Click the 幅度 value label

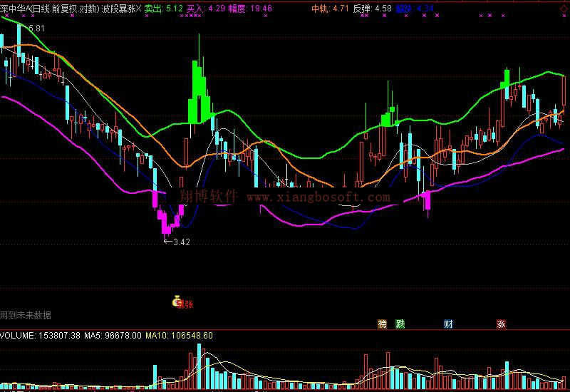pyautogui.click(x=252, y=9)
